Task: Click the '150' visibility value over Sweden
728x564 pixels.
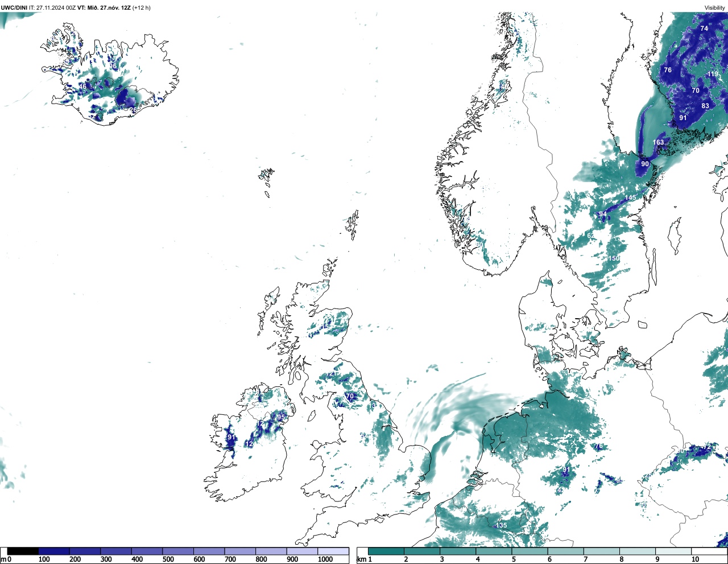Action: [614, 259]
